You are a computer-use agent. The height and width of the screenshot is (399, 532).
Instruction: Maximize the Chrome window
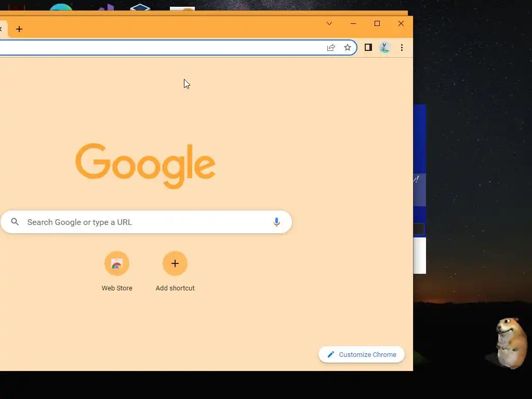pos(377,23)
